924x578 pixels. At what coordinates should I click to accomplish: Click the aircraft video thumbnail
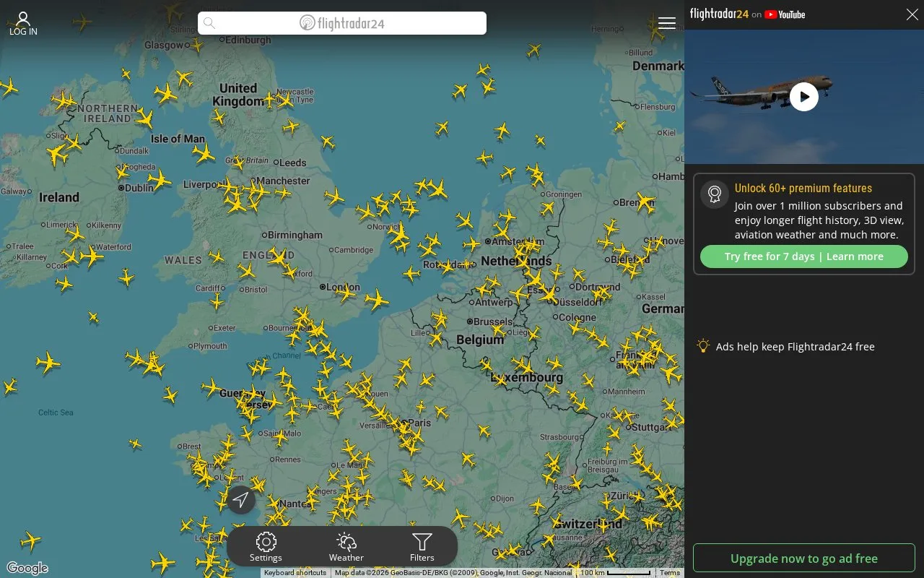tap(804, 97)
